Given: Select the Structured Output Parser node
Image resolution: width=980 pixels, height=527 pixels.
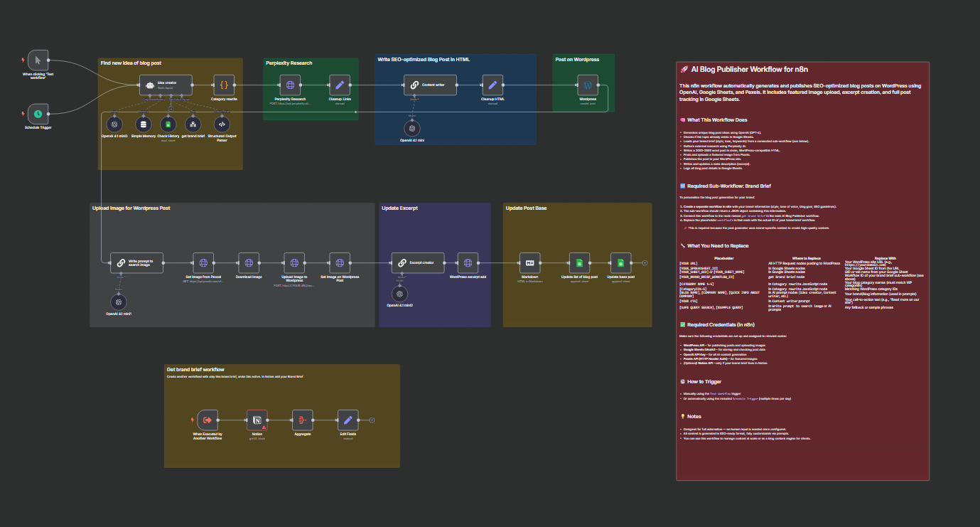Looking at the screenshot, I should 222,124.
